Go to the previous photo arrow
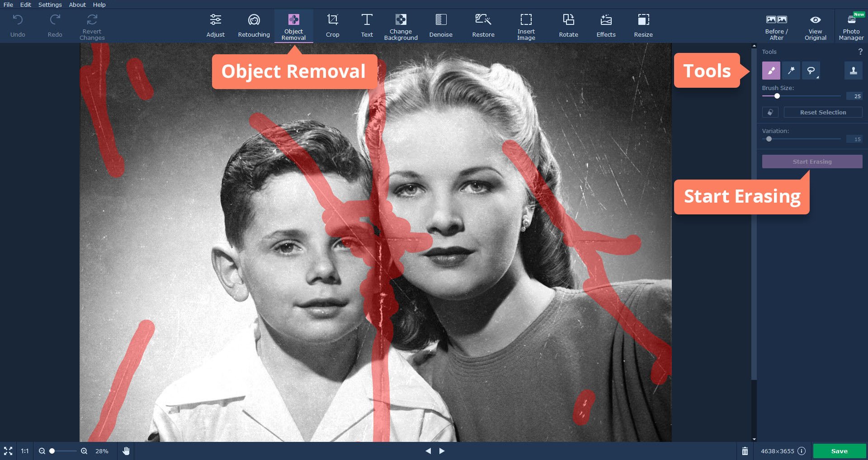The width and height of the screenshot is (868, 460). [428, 451]
